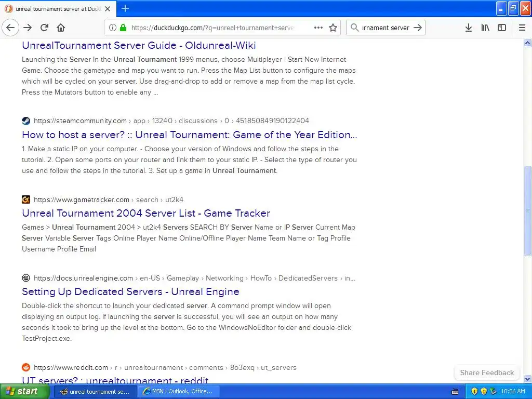Go forward one page
532x399 pixels.
point(28,28)
